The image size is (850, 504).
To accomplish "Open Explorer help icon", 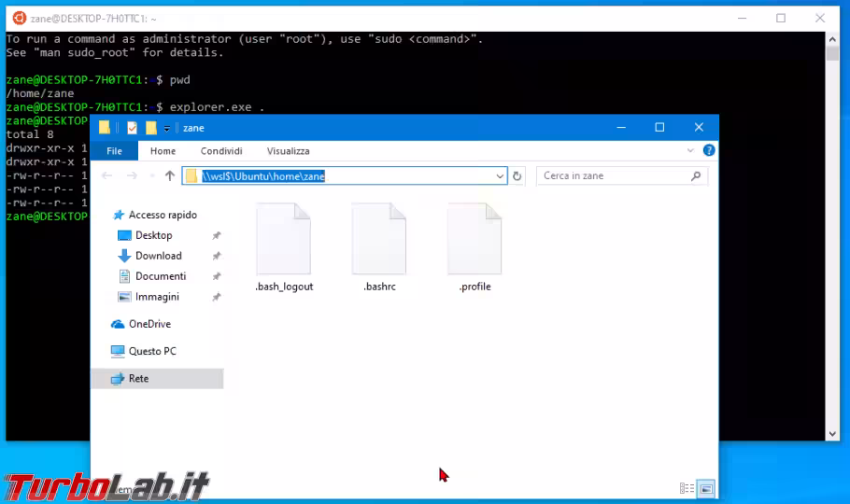I will point(709,150).
